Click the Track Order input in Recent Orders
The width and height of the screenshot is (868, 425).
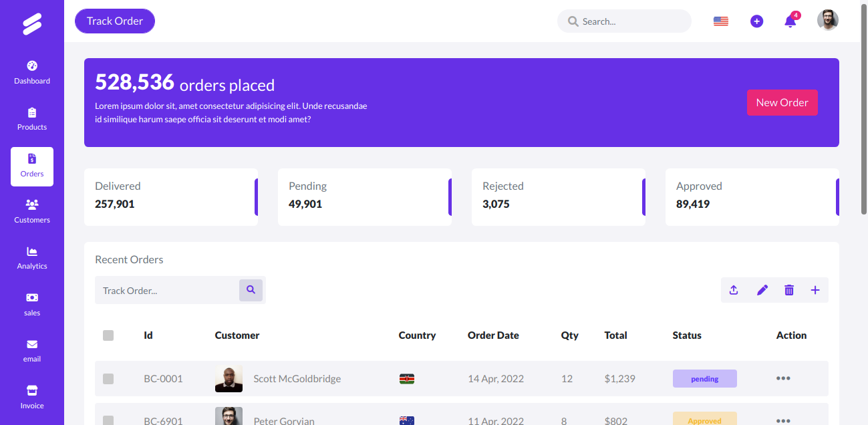click(167, 291)
